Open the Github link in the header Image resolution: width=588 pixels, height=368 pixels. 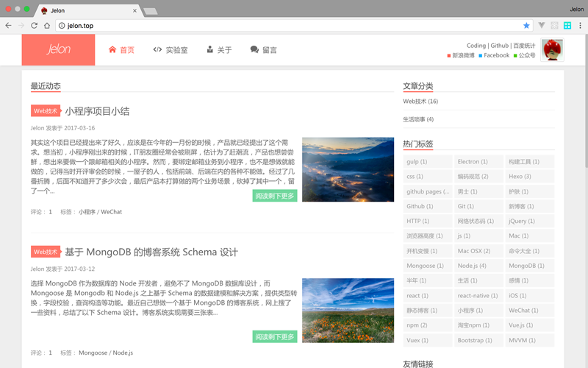click(499, 45)
